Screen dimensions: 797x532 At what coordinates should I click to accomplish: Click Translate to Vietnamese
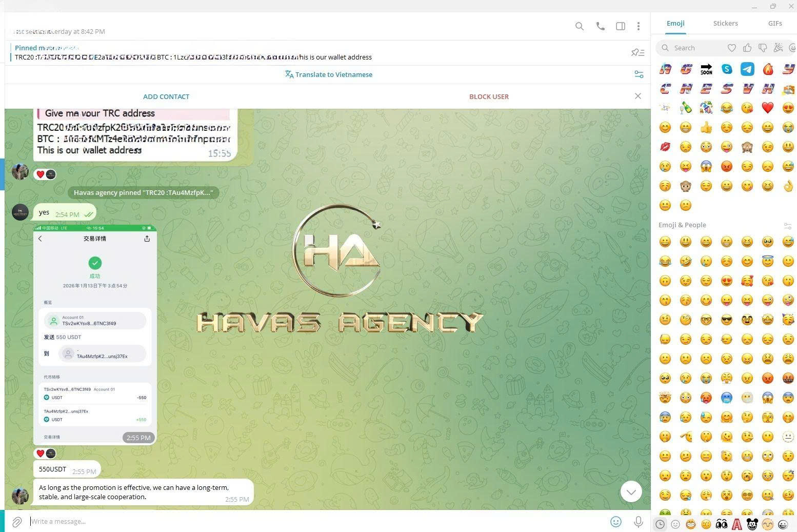click(329, 74)
